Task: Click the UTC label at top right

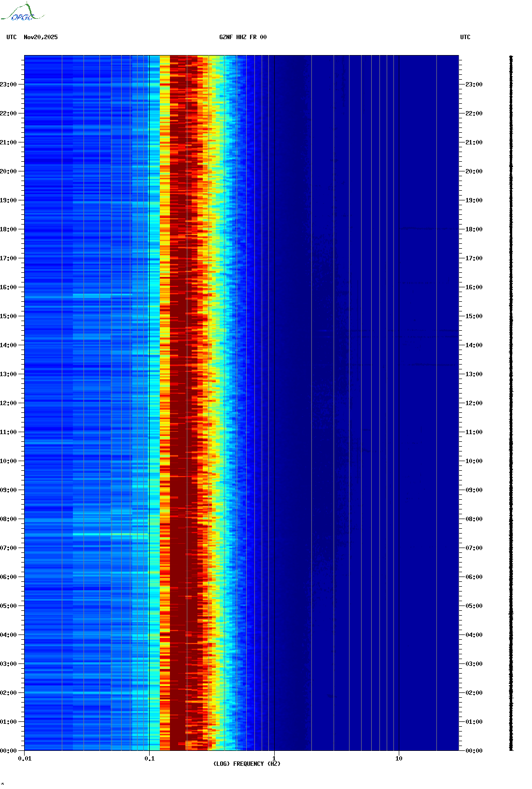Action: pos(465,37)
